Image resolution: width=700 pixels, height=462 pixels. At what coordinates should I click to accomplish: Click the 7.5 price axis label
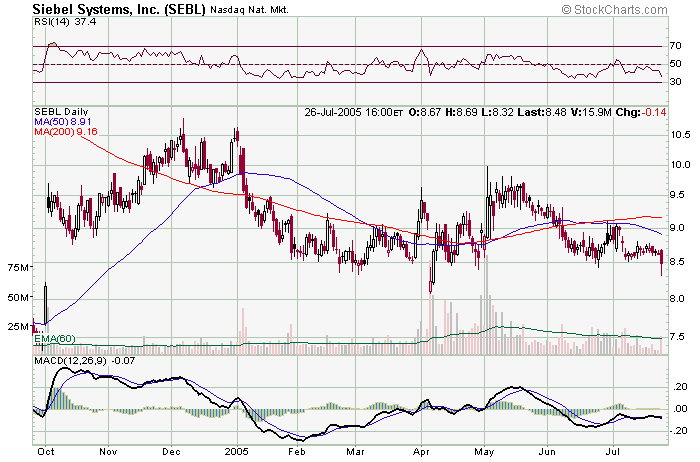tap(678, 336)
